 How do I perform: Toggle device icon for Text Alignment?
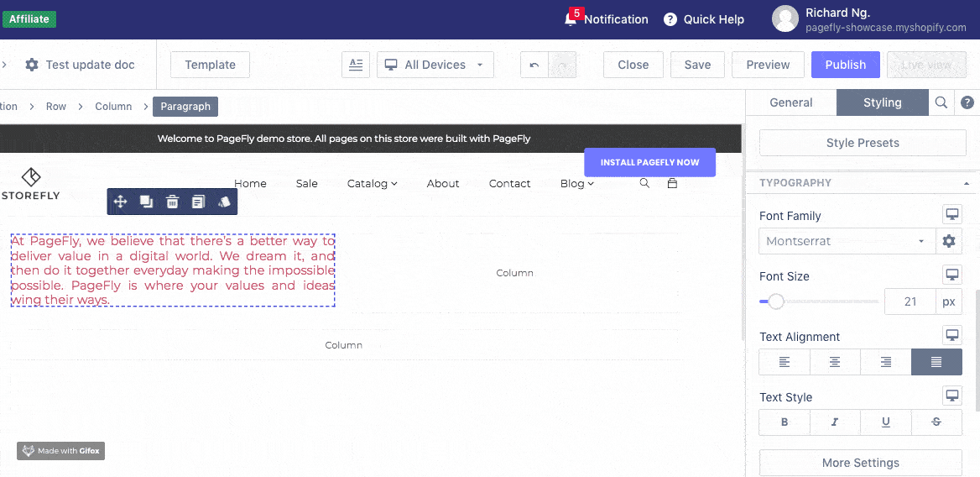point(951,335)
